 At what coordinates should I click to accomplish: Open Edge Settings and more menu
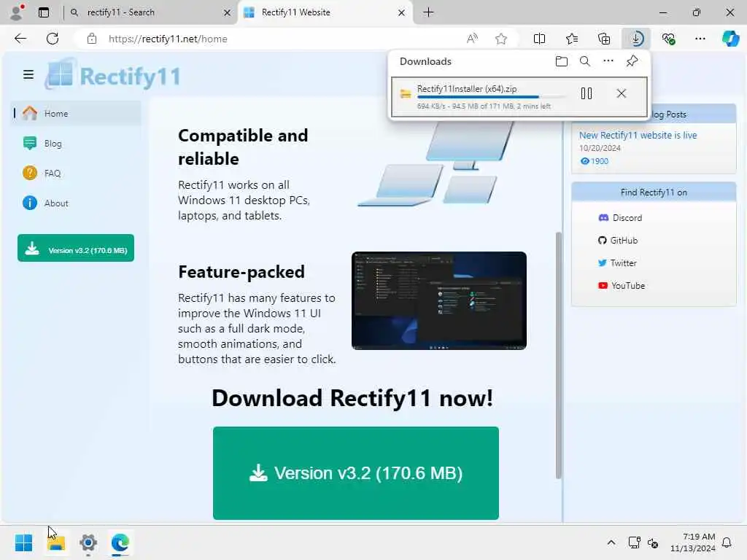click(x=700, y=39)
